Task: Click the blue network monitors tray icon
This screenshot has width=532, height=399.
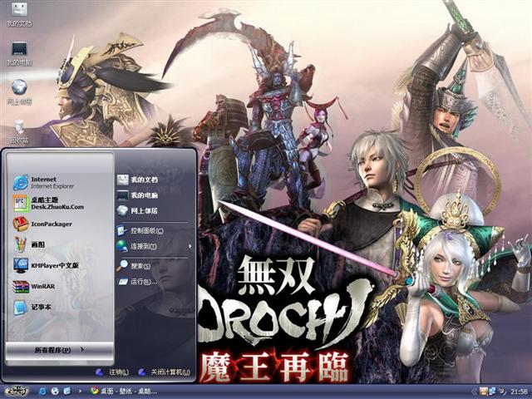Action: coord(491,392)
